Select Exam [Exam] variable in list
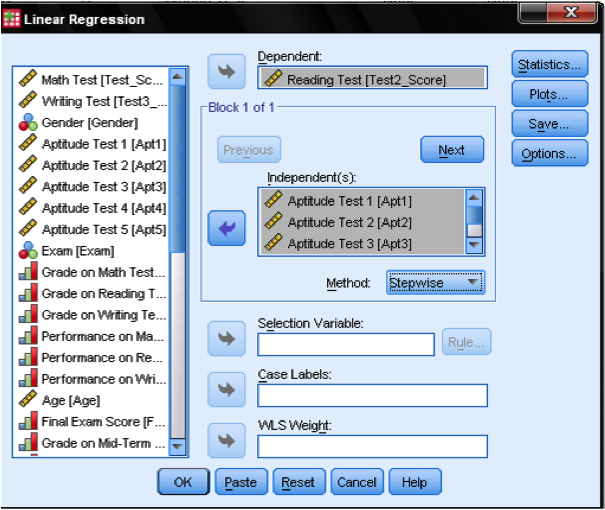Image resolution: width=605 pixels, height=510 pixels. pyautogui.click(x=77, y=251)
